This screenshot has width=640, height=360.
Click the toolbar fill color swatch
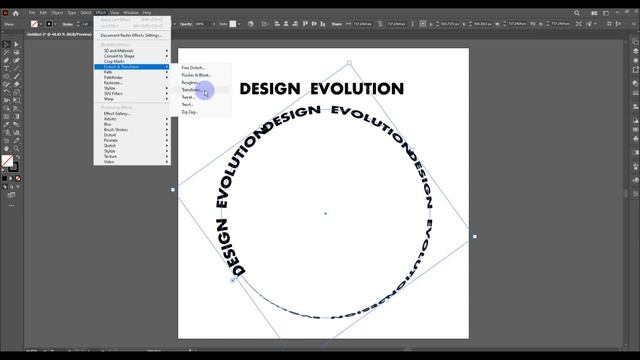click(7, 160)
